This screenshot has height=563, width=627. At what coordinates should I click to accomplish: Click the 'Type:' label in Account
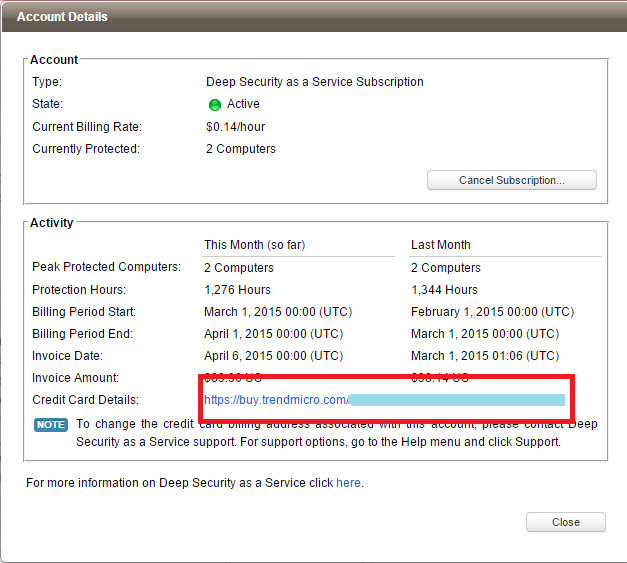[47, 82]
